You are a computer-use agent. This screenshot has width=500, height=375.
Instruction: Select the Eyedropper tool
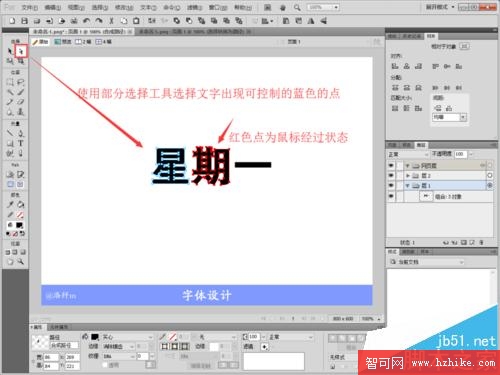(x=10, y=204)
